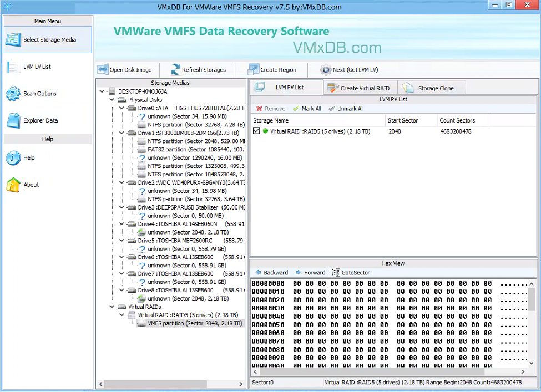This screenshot has width=541, height=392.
Task: Click the Drive3 :DEEPSPARUSB disk icon
Action: pyautogui.click(x=132, y=207)
